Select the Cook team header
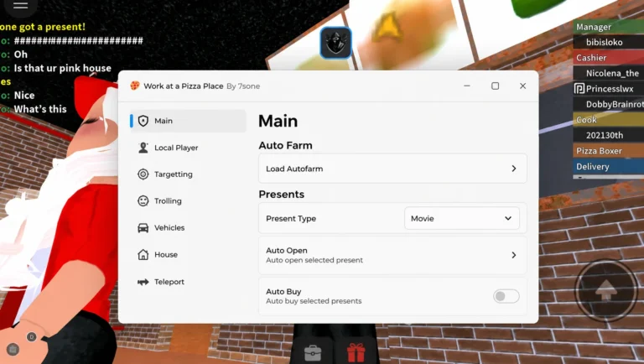 609,120
